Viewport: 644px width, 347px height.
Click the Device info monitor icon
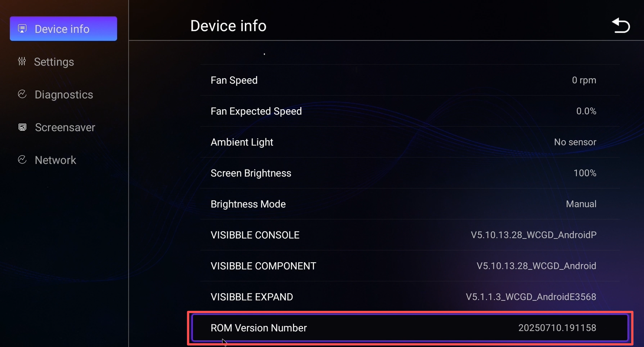point(22,29)
